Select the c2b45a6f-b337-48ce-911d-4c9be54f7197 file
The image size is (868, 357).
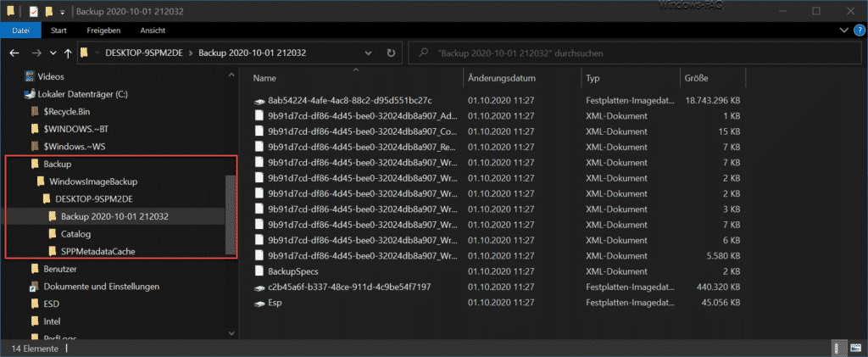pos(349,287)
